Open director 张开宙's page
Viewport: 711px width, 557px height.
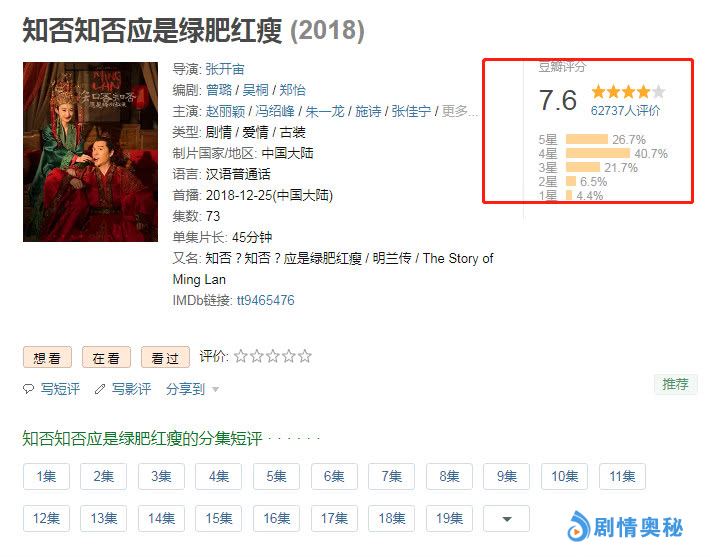pos(225,69)
